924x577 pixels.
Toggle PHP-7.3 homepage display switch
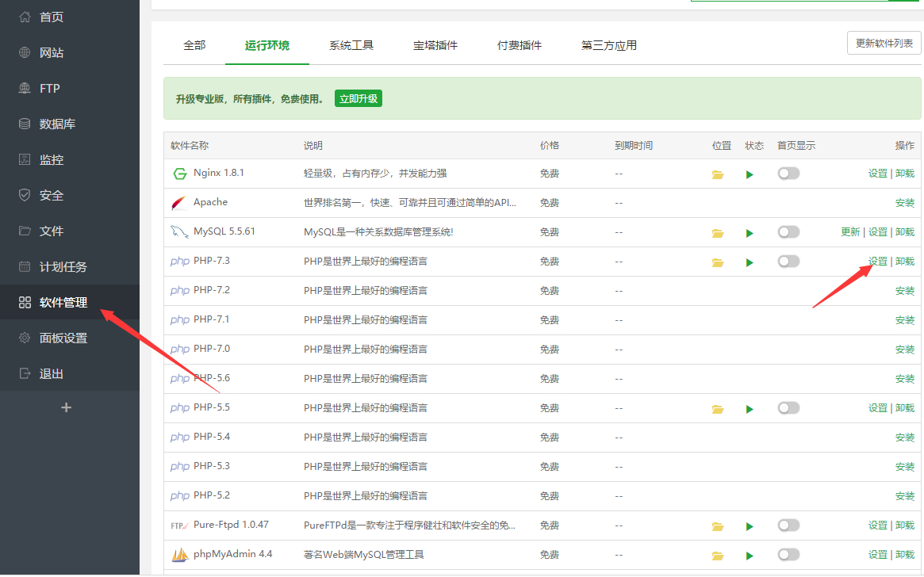click(788, 261)
